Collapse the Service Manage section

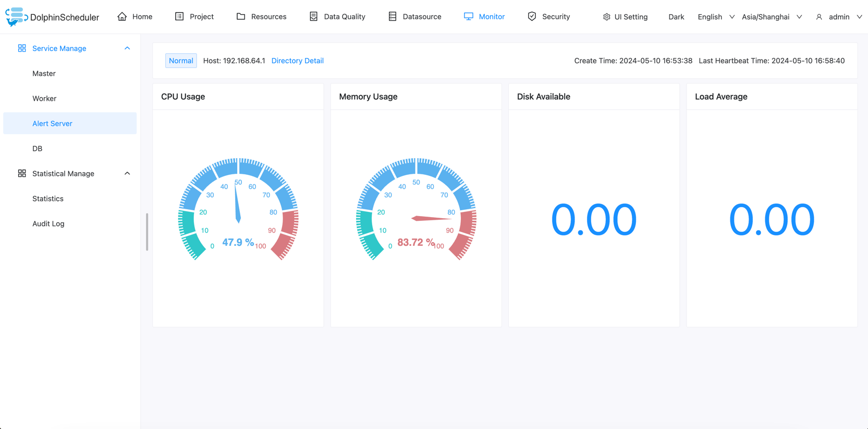coord(127,48)
